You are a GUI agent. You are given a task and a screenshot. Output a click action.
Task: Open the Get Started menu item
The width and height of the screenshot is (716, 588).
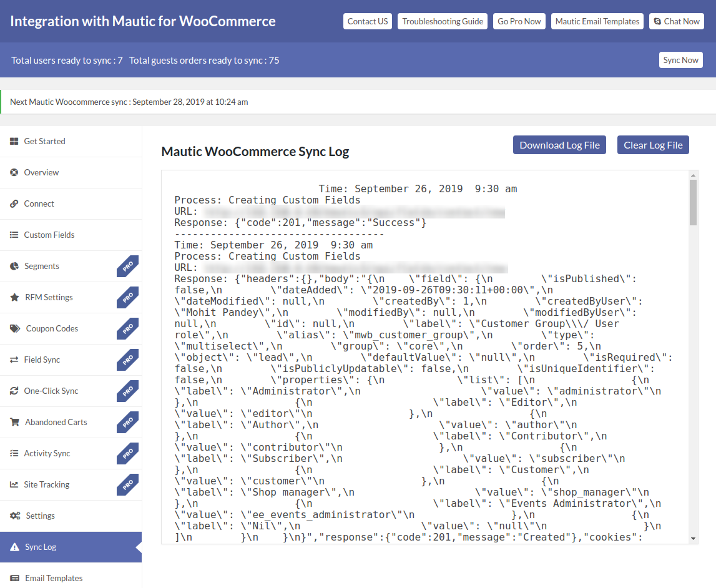coord(71,142)
